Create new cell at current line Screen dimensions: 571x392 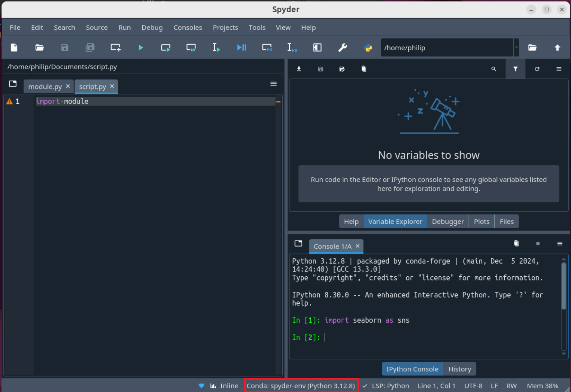click(x=115, y=47)
